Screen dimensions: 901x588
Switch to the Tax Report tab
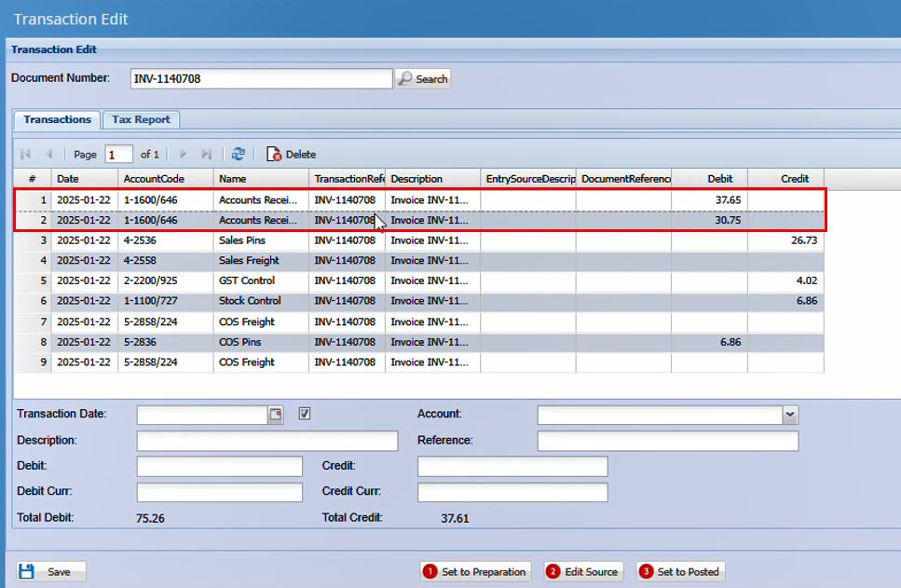141,119
